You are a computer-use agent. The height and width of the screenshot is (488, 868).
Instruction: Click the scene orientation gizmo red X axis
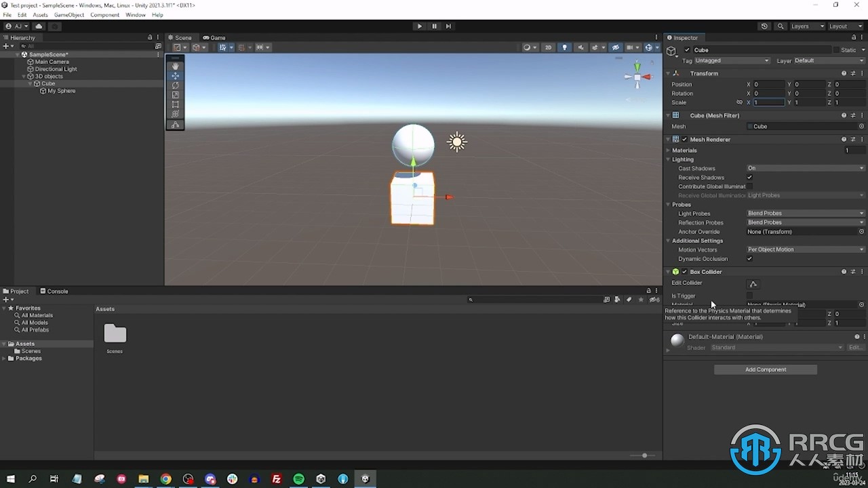[x=648, y=77]
